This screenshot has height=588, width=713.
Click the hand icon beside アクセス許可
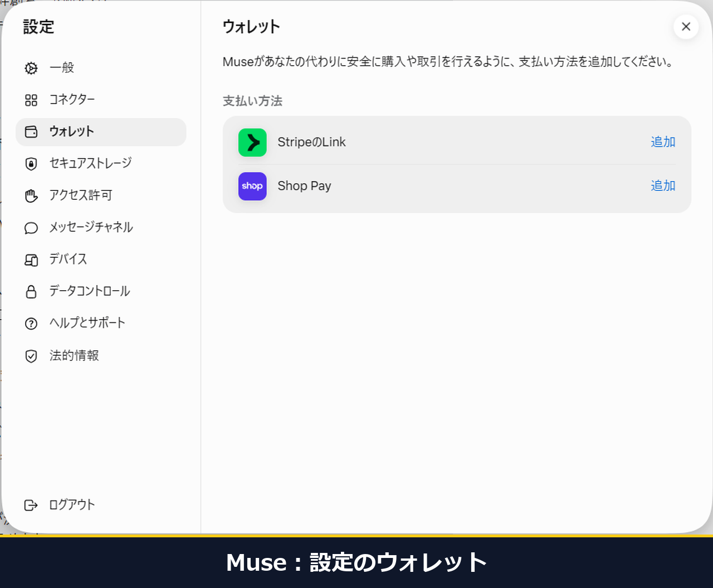pyautogui.click(x=31, y=195)
